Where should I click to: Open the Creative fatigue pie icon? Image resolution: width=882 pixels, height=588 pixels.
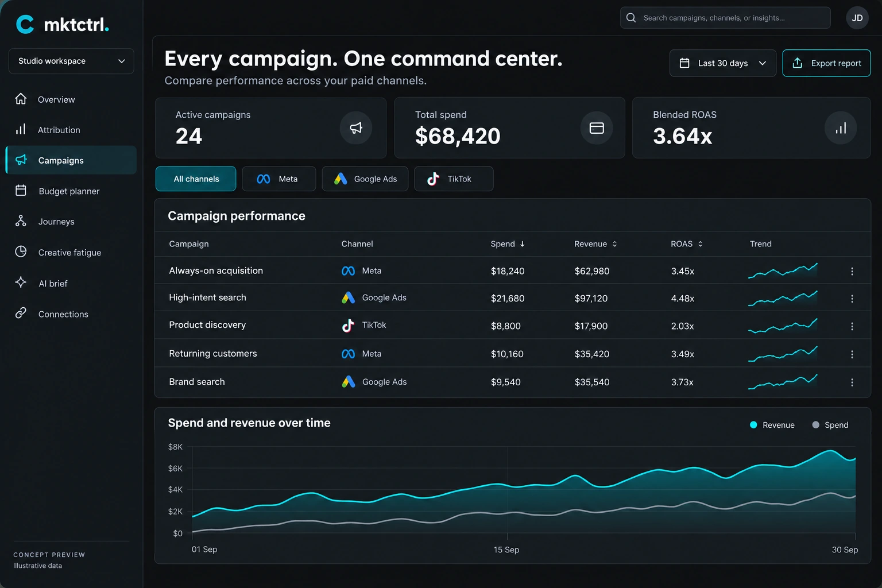click(x=21, y=252)
